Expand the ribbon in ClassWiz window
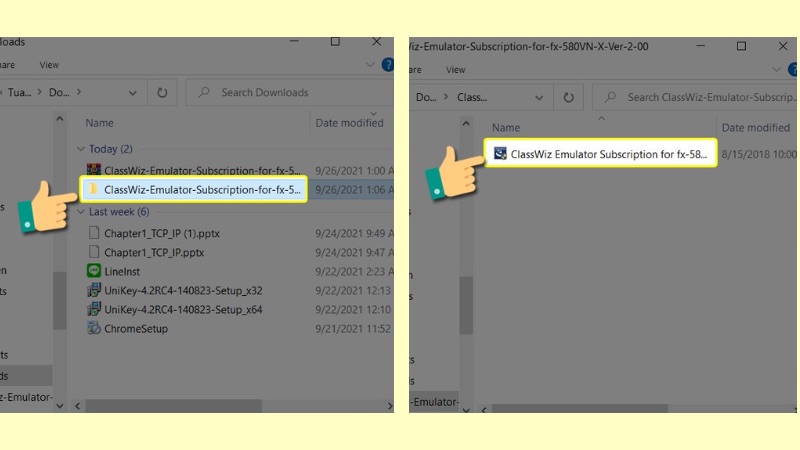Screen dimensions: 800x450 (x=777, y=69)
